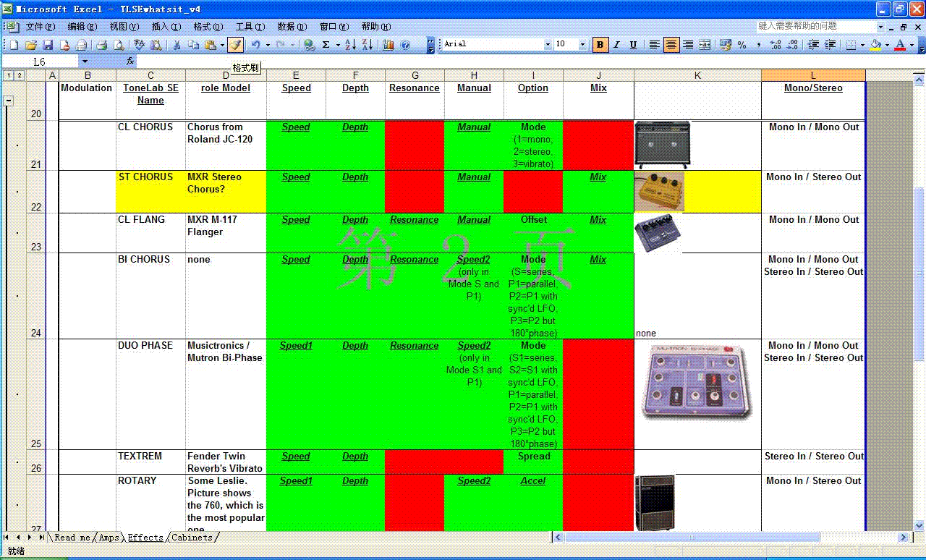Toggle Align Left
This screenshot has height=560, width=926.
point(654,45)
